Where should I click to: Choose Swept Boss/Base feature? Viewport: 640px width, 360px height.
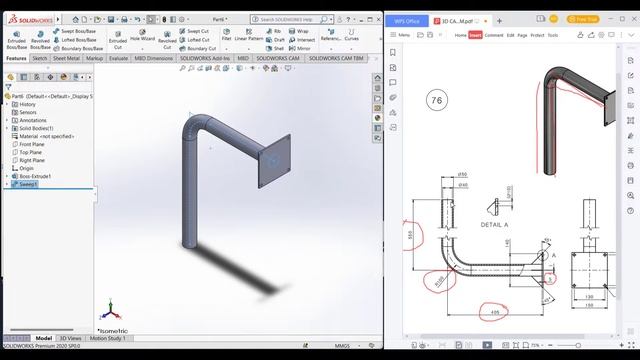[74, 31]
